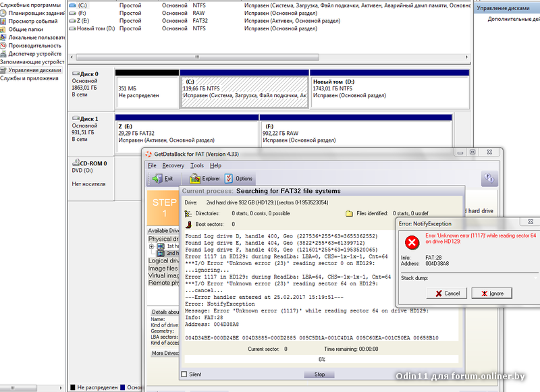The image size is (540, 392).
Task: Open Explorer from the GetDataBack toolbar
Action: [x=205, y=179]
